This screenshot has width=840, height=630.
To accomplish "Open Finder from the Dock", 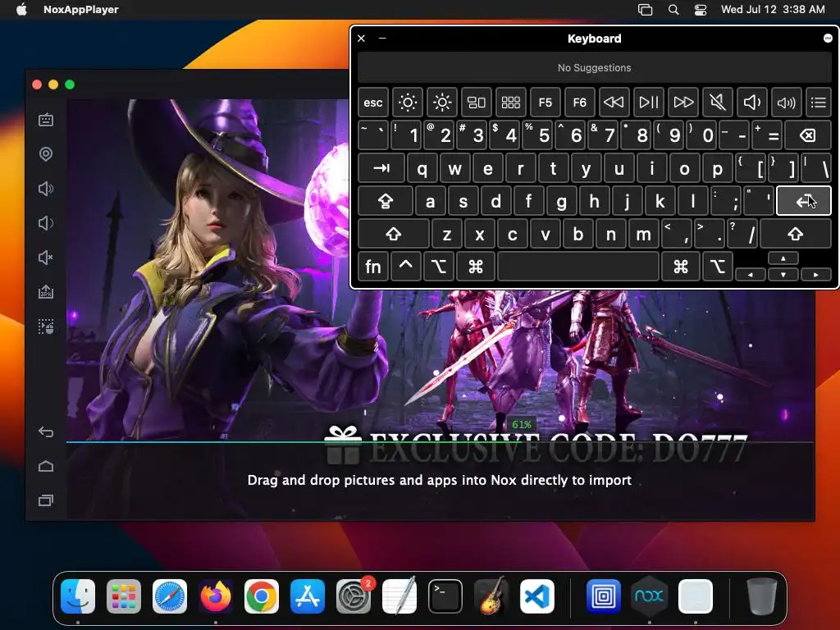I will pos(78,596).
